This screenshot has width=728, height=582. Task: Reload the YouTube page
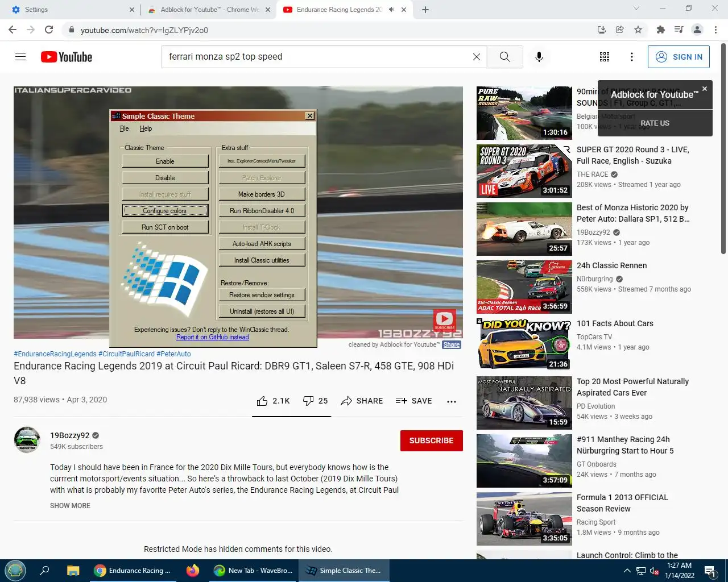coord(49,30)
